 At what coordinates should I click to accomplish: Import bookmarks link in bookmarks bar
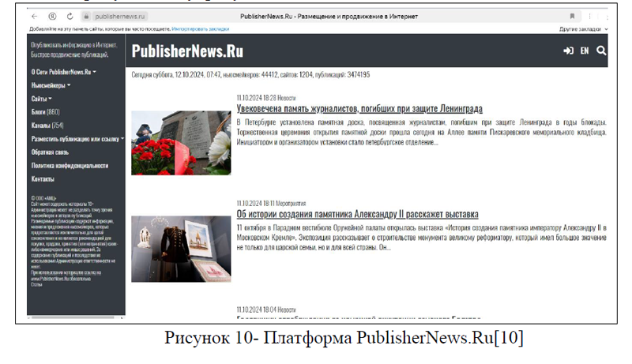tap(201, 29)
